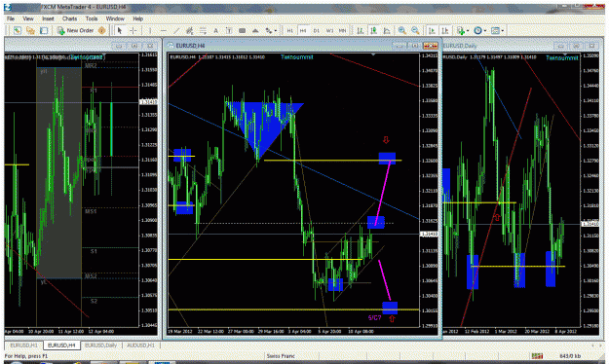Select the trendline drawing tool
Image resolution: width=609 pixels, height=364 pixels.
(176, 30)
